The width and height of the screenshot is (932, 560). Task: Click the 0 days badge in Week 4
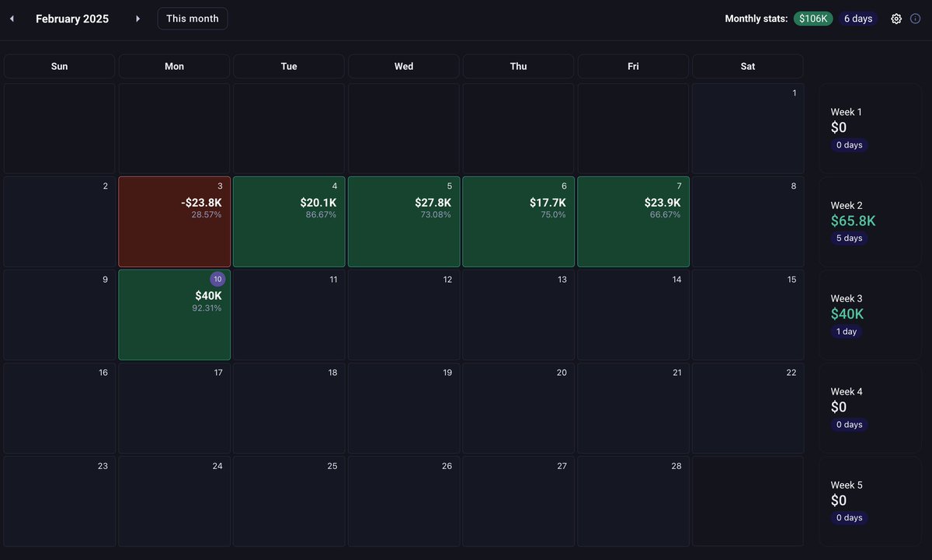pyautogui.click(x=849, y=425)
